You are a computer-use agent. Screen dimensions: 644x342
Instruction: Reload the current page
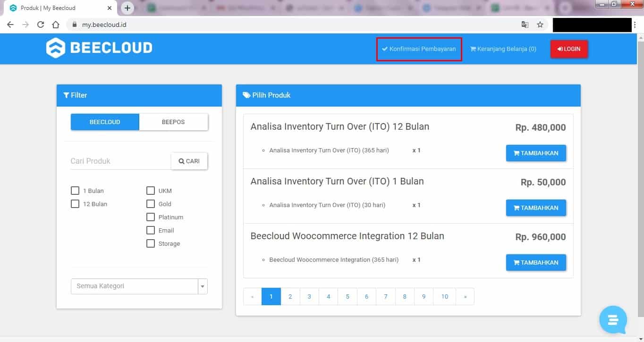(x=41, y=25)
